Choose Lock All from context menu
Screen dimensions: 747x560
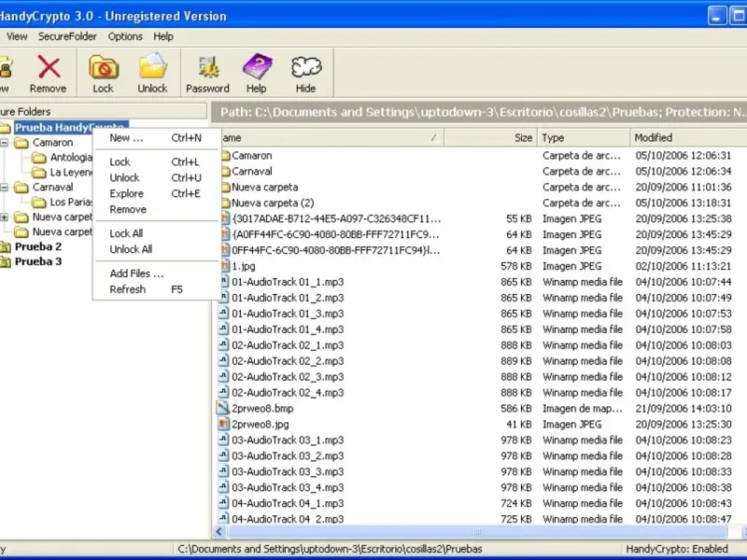(x=126, y=233)
